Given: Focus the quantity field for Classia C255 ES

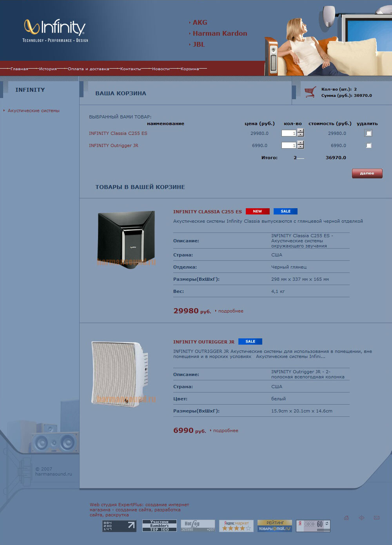Looking at the screenshot, I should [x=289, y=133].
